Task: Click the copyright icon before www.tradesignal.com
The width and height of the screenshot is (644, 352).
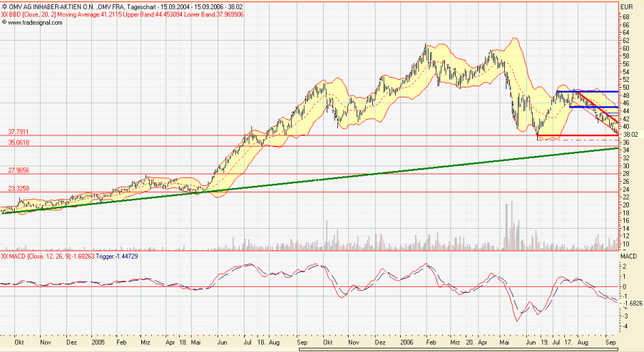Action: coord(5,23)
